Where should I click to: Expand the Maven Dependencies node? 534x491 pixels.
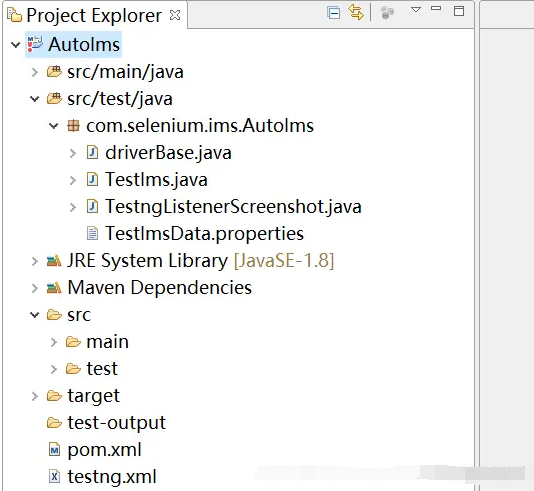(x=35, y=288)
